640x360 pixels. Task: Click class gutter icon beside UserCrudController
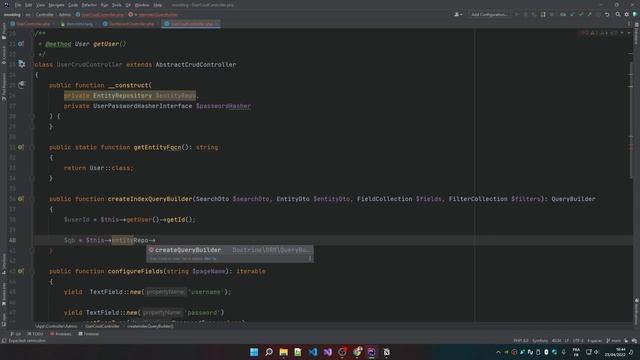22,64
